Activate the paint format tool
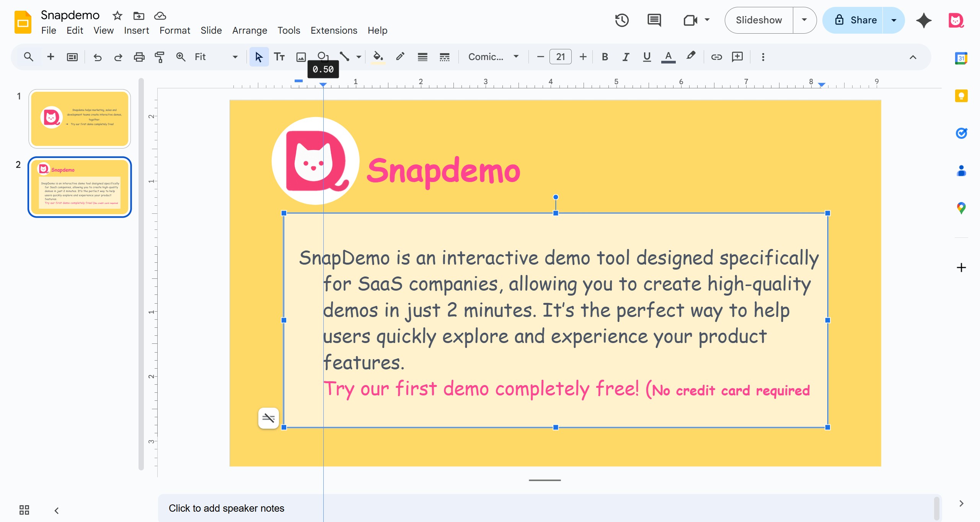Viewport: 980px width, 522px height. 160,57
